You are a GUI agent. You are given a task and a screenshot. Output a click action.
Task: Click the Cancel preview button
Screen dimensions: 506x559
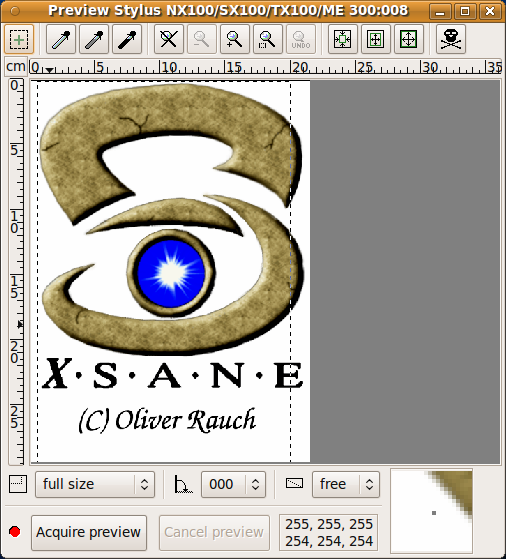click(214, 533)
